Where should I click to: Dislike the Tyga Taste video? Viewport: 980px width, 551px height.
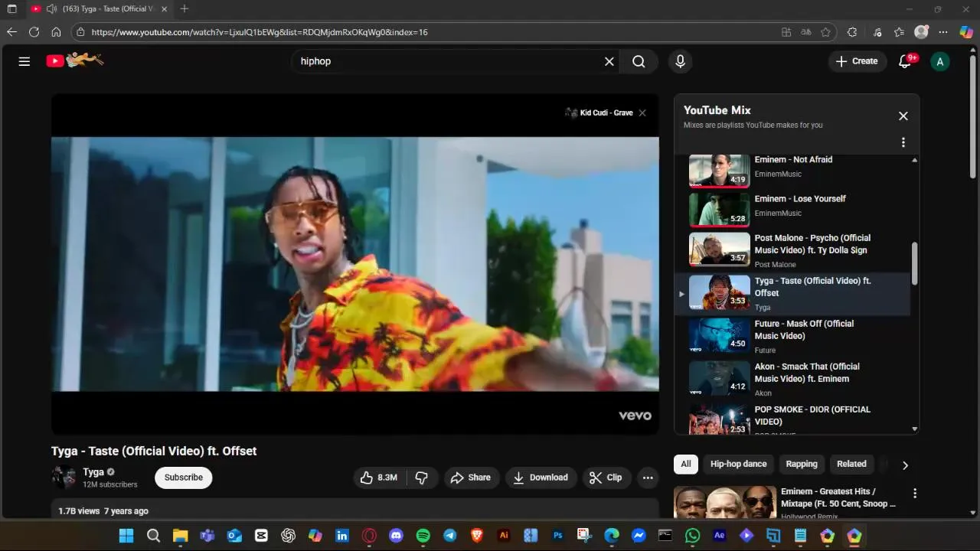pyautogui.click(x=422, y=478)
